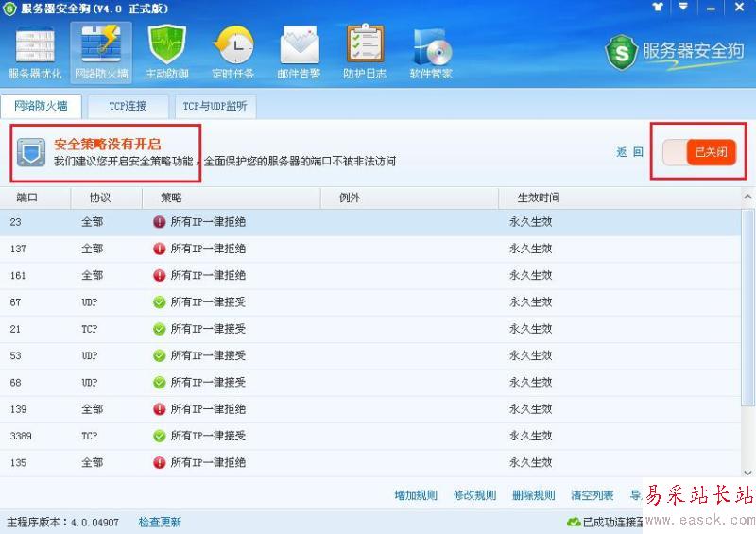Click green accept icon in port 53 row
Screen dimensions: 756x534
(x=159, y=356)
